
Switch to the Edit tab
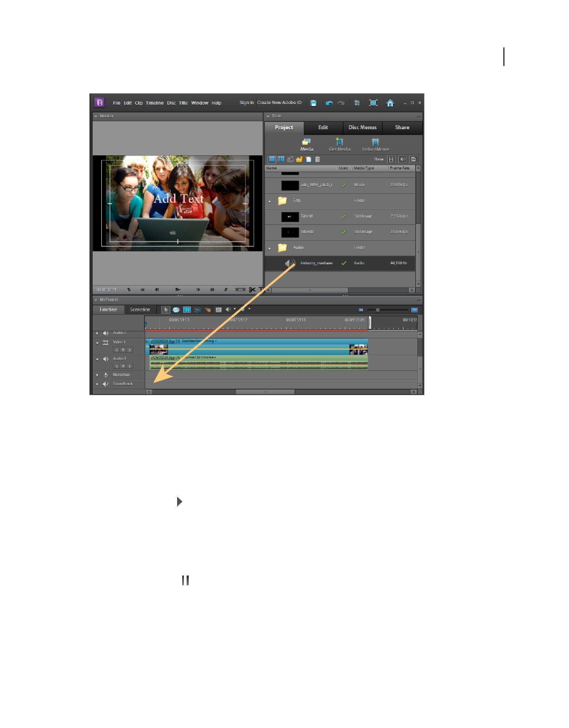[x=323, y=127]
